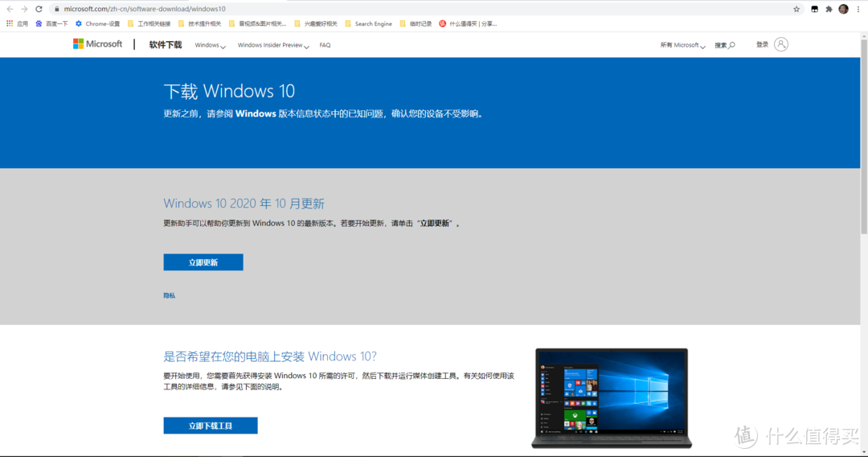Open the FAQ menu item
Viewport: 868px width, 457px height.
pyautogui.click(x=325, y=45)
